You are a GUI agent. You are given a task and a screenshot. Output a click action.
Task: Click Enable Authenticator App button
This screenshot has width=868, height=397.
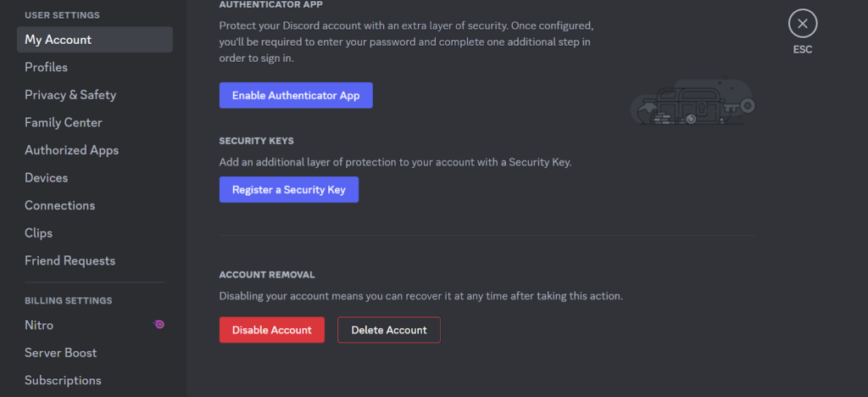pyautogui.click(x=296, y=96)
